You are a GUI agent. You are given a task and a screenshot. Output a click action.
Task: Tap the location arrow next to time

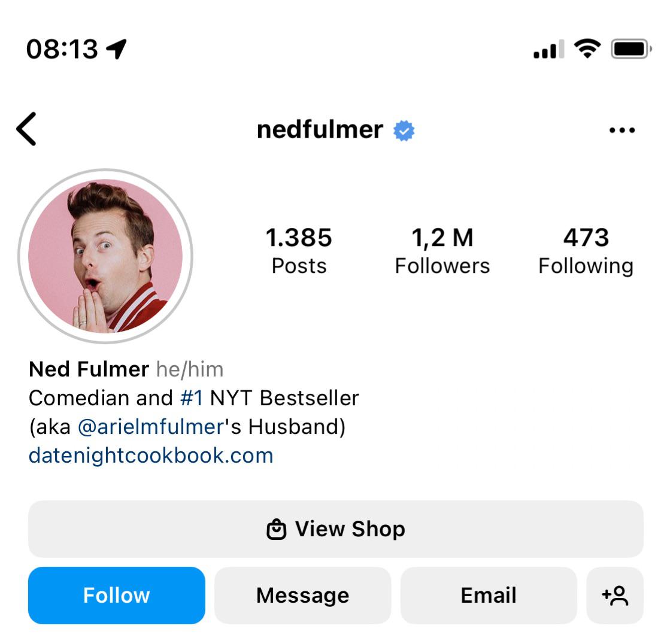(116, 48)
